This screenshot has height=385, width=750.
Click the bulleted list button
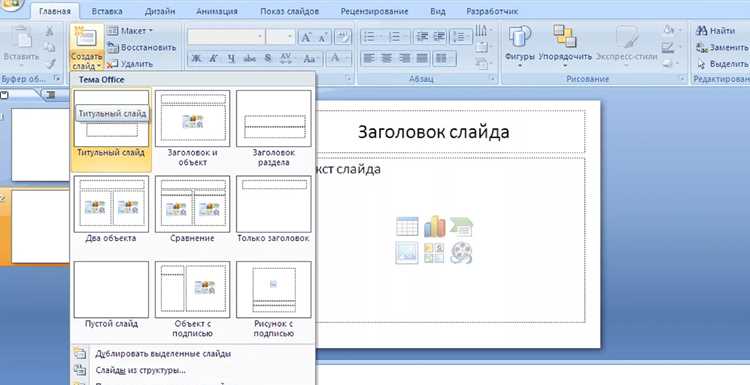click(x=373, y=37)
